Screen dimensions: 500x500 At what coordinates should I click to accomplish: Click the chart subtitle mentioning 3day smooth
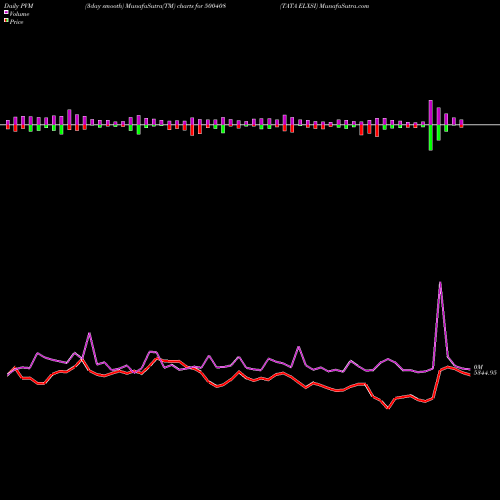coord(155,6)
